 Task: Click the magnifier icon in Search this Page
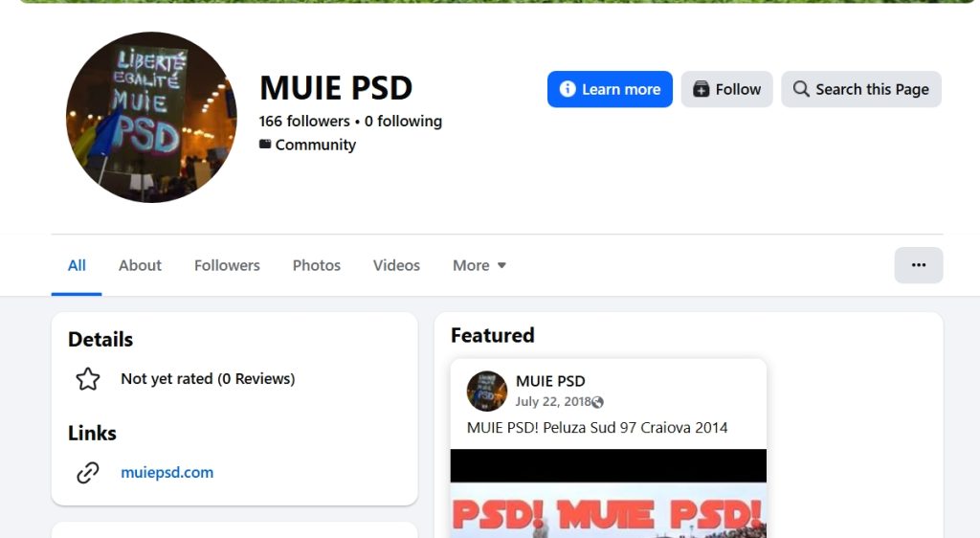801,89
